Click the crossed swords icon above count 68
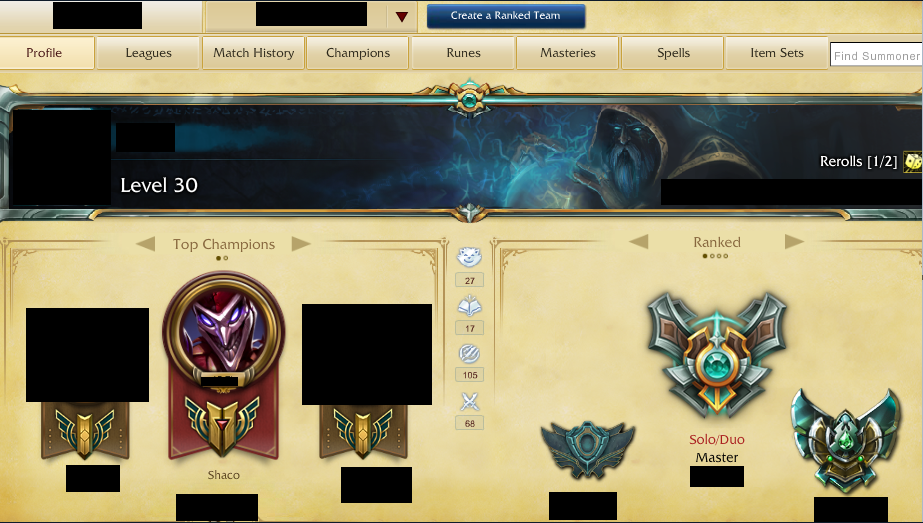The image size is (923, 523). point(469,402)
